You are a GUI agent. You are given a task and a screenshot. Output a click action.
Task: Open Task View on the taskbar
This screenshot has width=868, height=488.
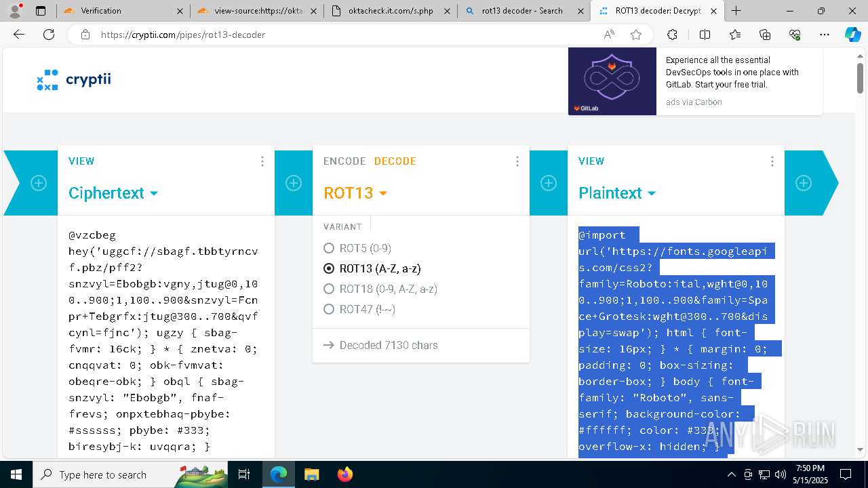[x=244, y=474]
